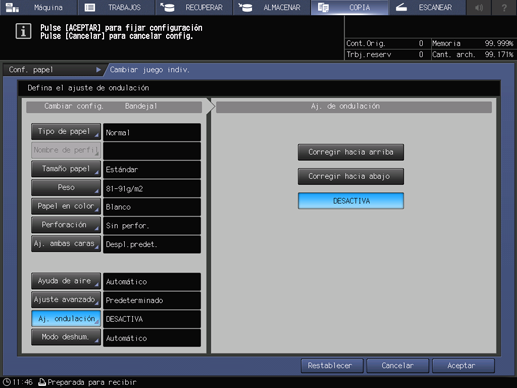Select the DESACTIVA curl option
This screenshot has width=517, height=388.
[351, 201]
